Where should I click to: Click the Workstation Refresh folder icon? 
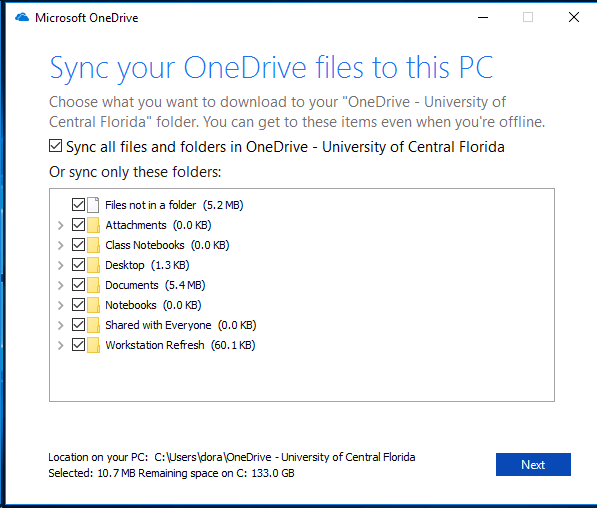[93, 345]
